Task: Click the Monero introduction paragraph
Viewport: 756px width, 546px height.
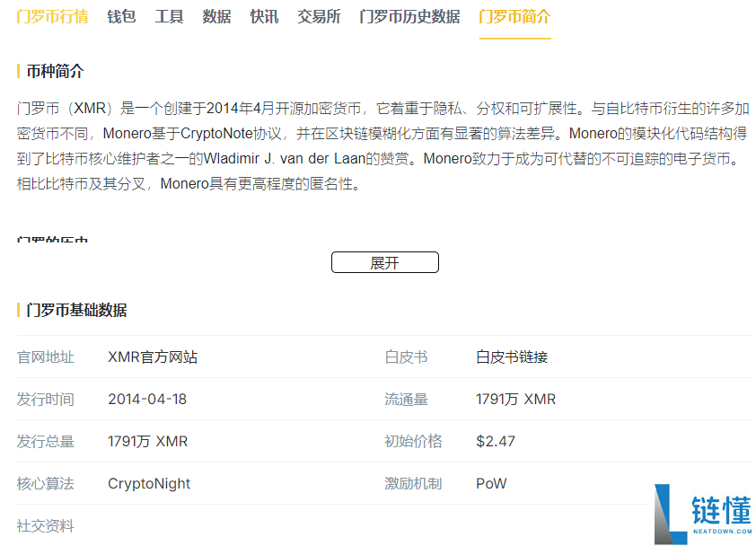Action: click(382, 145)
